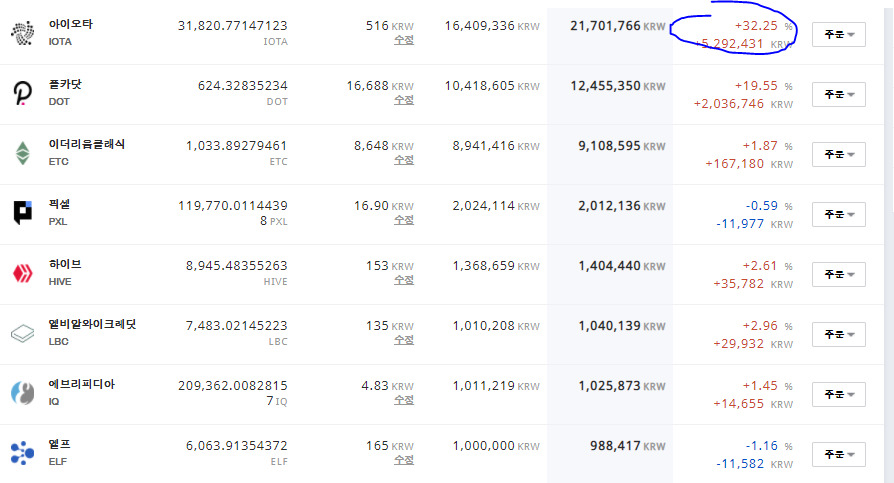
Task: Click the valuation 2,012,136 KRW
Action: (x=622, y=206)
